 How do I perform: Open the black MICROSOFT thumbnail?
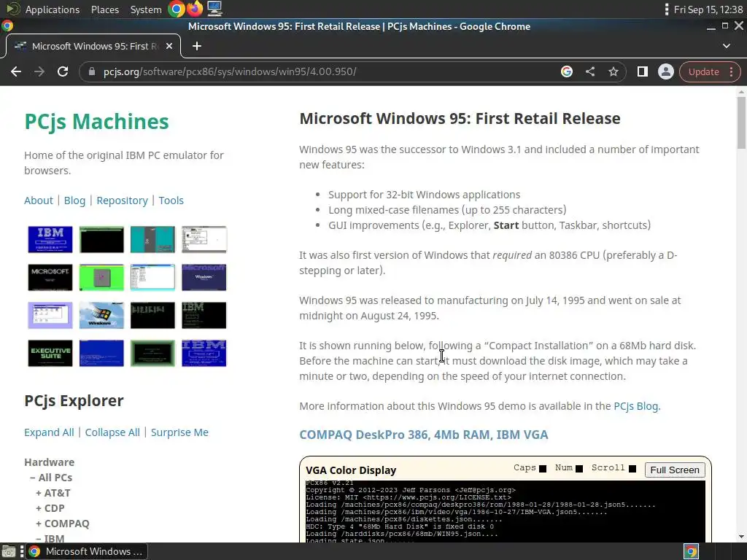(x=50, y=277)
